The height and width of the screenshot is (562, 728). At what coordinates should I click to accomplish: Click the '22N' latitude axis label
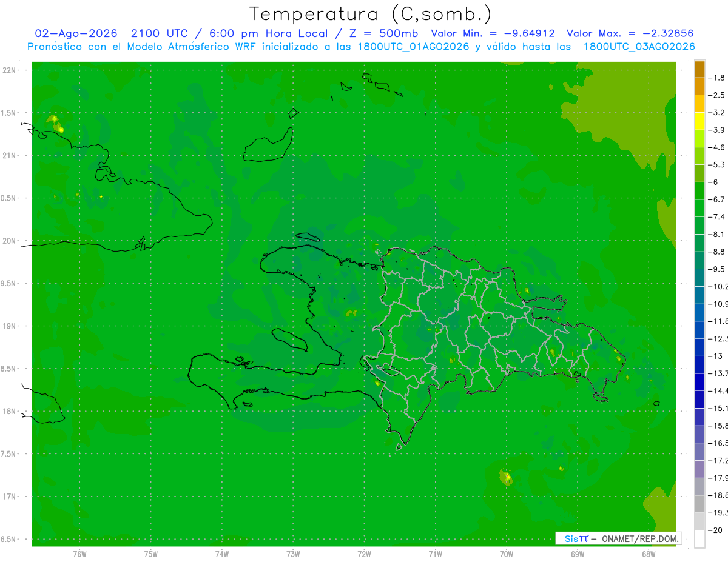[x=9, y=70]
